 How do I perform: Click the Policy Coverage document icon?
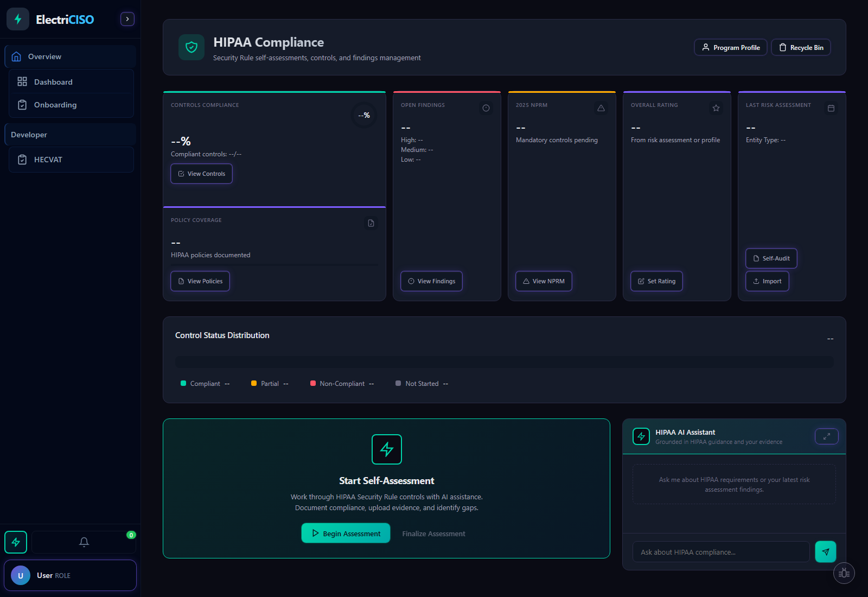(x=371, y=223)
